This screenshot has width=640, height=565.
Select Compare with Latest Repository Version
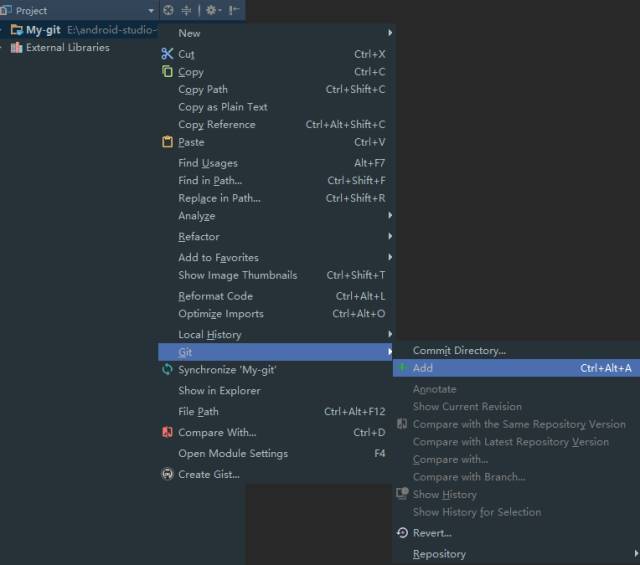tap(516, 442)
